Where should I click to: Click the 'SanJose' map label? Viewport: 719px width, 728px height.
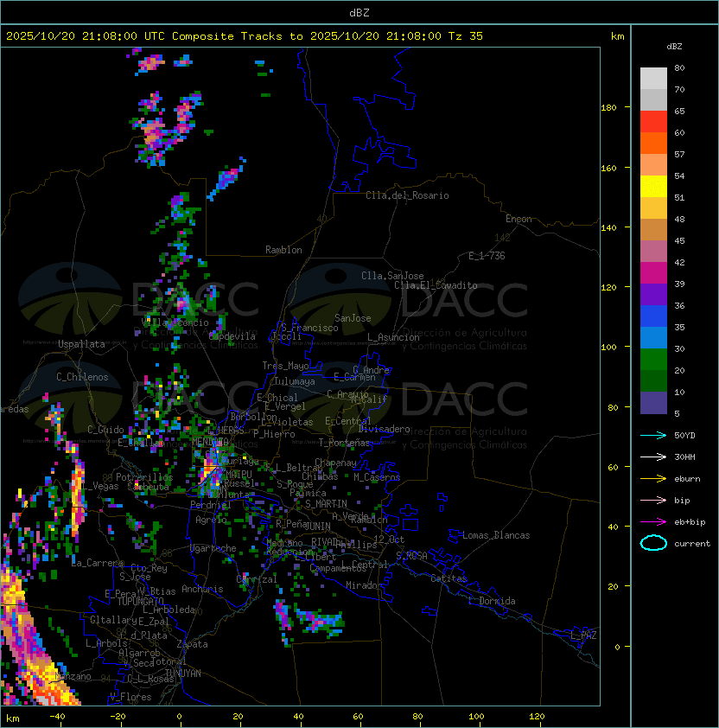[x=353, y=318]
